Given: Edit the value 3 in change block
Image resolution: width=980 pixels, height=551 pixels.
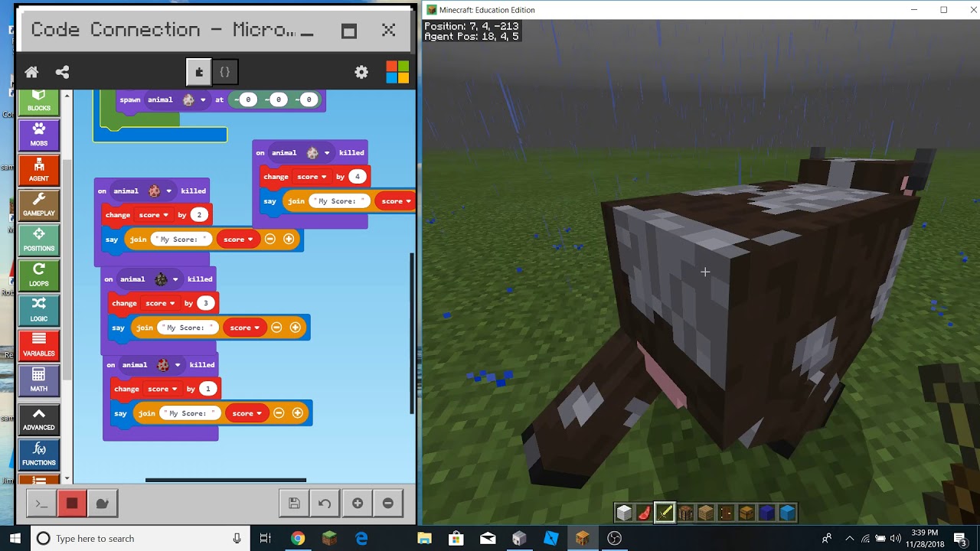Looking at the screenshot, I should 205,303.
